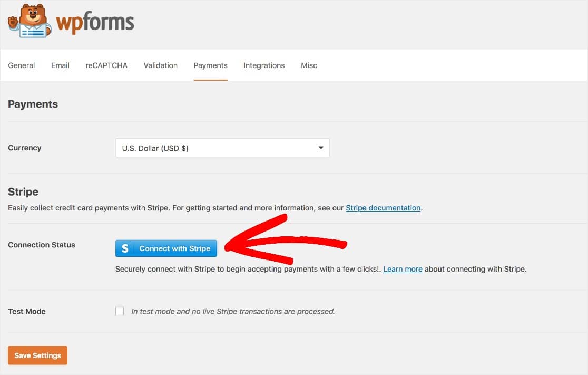Click the test mode description text

[x=233, y=312]
